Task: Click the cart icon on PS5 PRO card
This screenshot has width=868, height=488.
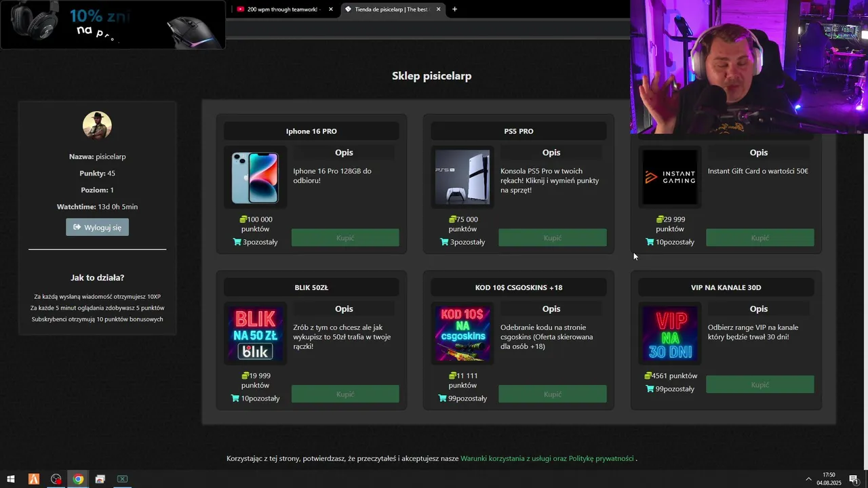Action: [444, 242]
